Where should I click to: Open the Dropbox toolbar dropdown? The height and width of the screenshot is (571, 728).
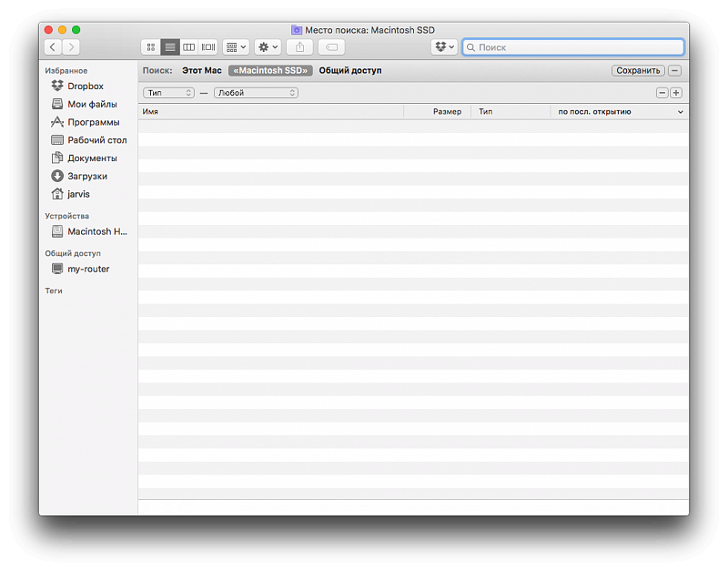(444, 46)
